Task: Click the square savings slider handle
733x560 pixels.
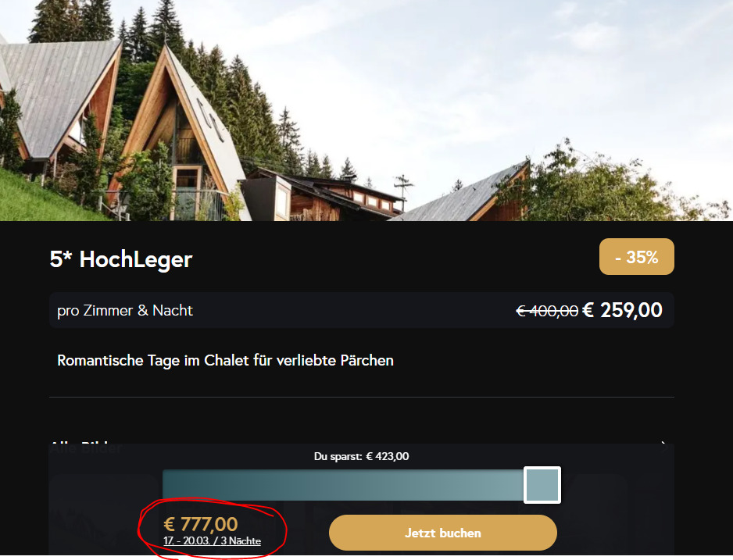Action: tap(542, 485)
